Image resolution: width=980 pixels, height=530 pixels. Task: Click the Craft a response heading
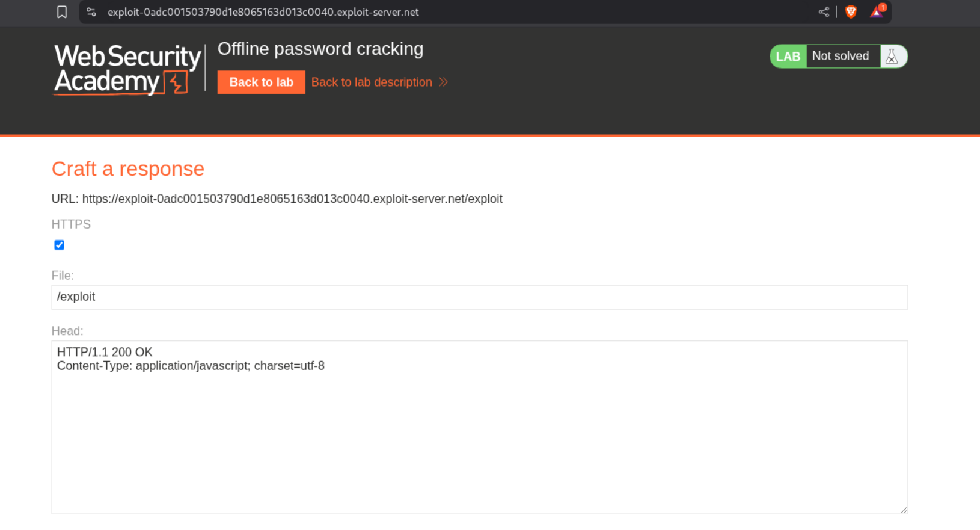pyautogui.click(x=128, y=169)
